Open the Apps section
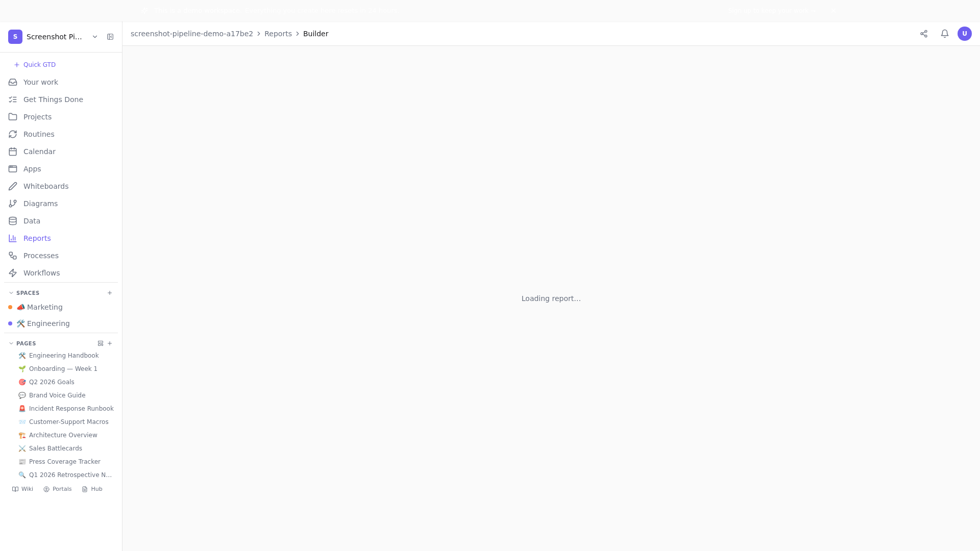This screenshot has width=980, height=551. [61, 169]
